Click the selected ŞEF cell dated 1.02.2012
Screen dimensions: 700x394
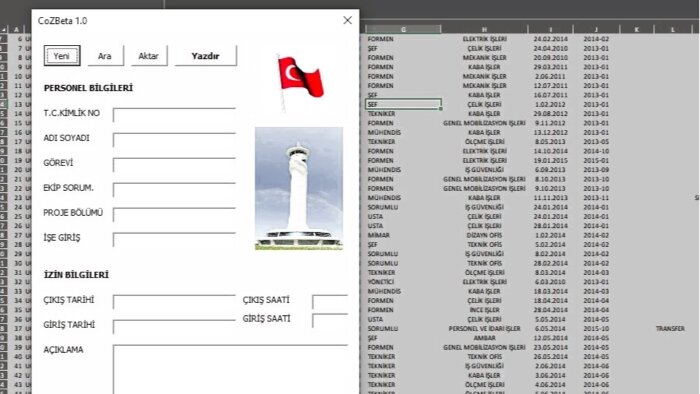point(403,104)
